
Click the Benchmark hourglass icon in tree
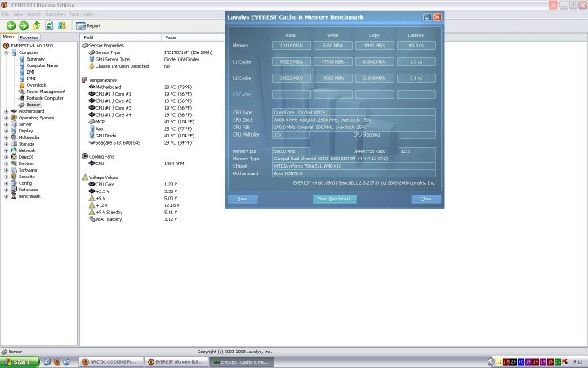[x=14, y=196]
